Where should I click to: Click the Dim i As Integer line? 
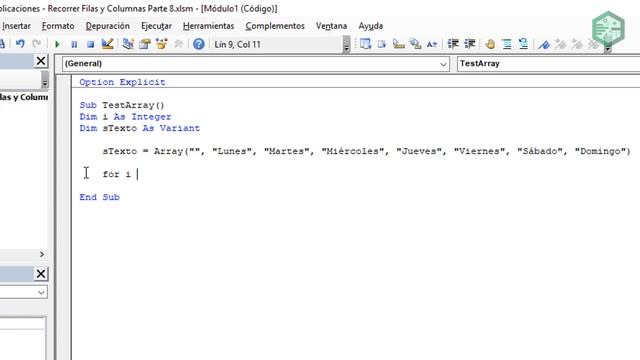[125, 117]
